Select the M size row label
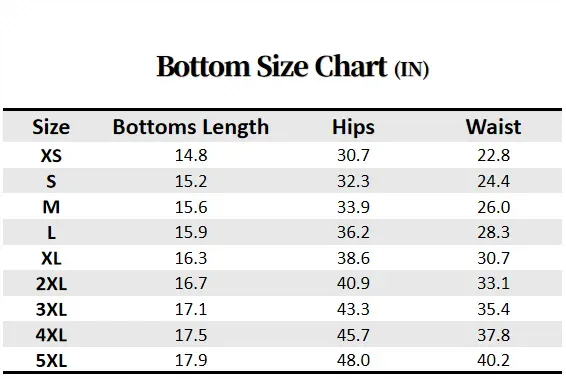Screen dimensions: 566x379 [x=51, y=207]
